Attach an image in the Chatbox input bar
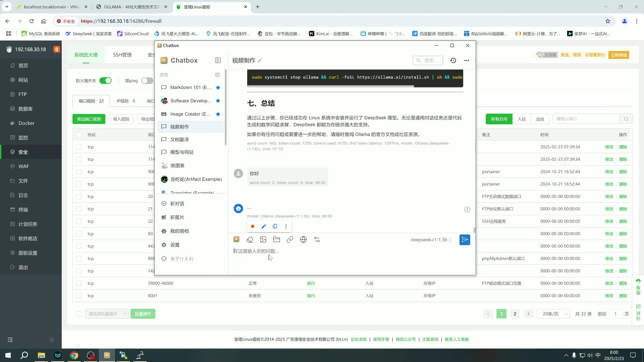Image resolution: width=644 pixels, height=362 pixels. [x=263, y=239]
